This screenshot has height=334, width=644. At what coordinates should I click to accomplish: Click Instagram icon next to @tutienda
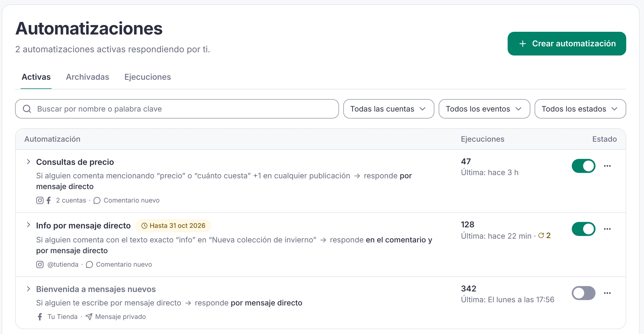[40, 265]
